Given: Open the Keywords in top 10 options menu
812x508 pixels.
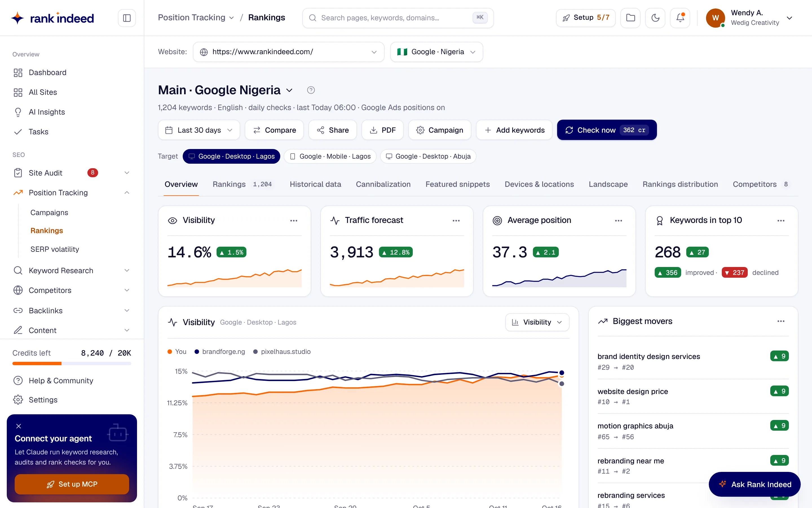Looking at the screenshot, I should coord(781,221).
